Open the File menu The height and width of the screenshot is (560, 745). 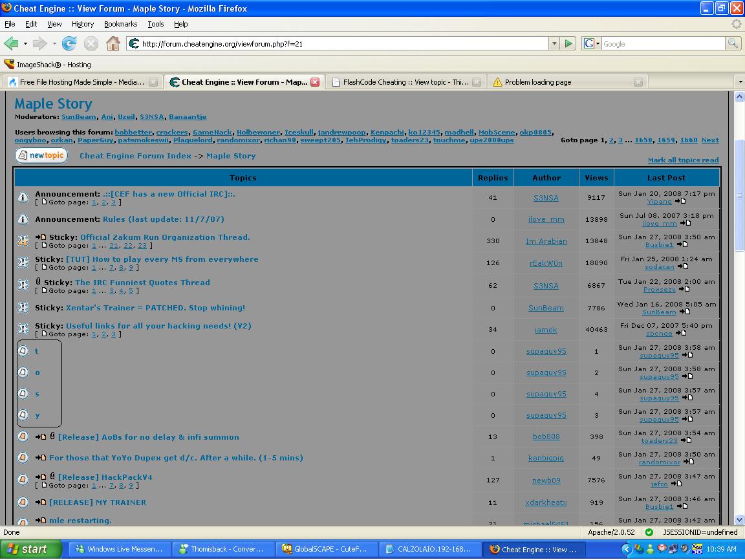coord(10,24)
